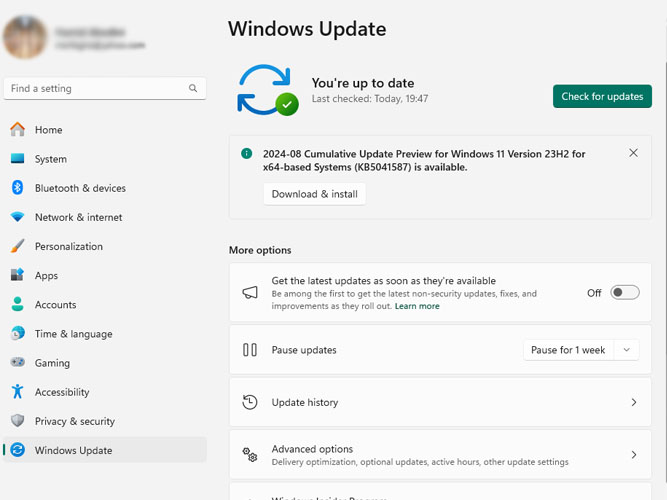The height and width of the screenshot is (500, 667).
Task: Click the System monitor icon
Action: (x=17, y=159)
